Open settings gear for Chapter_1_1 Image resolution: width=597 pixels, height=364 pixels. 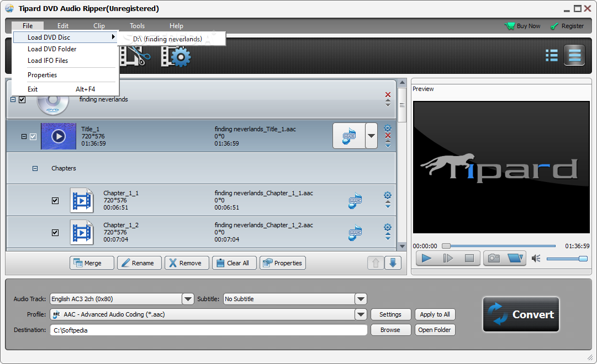pos(388,195)
